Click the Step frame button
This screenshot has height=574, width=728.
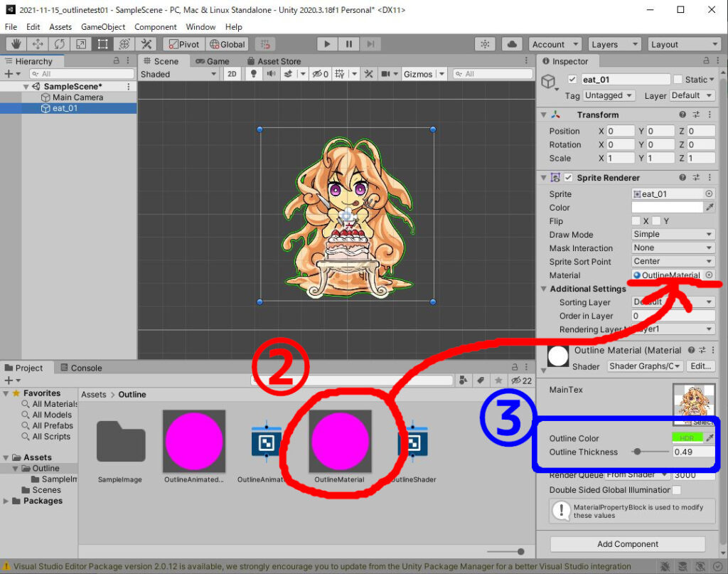coord(370,44)
